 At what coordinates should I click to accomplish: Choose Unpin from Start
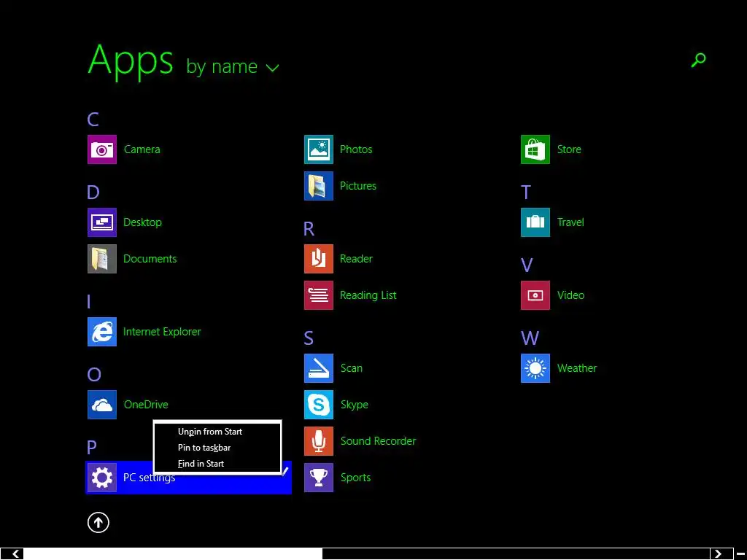pos(210,432)
